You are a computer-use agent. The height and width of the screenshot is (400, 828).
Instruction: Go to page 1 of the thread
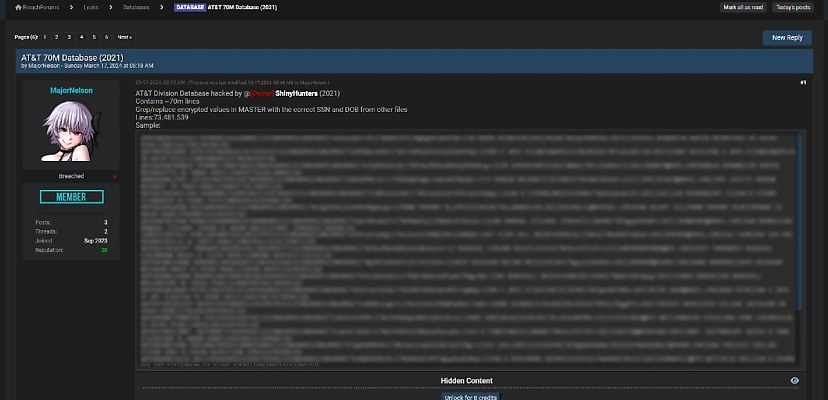(44, 37)
